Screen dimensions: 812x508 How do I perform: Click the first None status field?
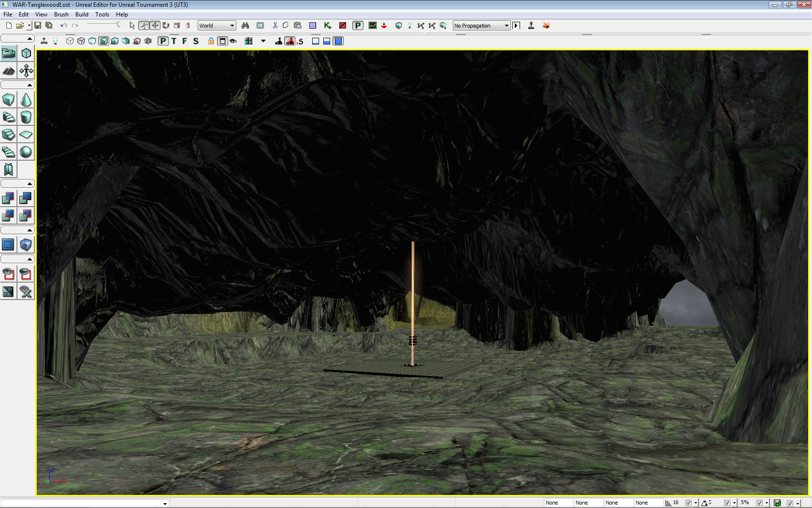click(558, 503)
